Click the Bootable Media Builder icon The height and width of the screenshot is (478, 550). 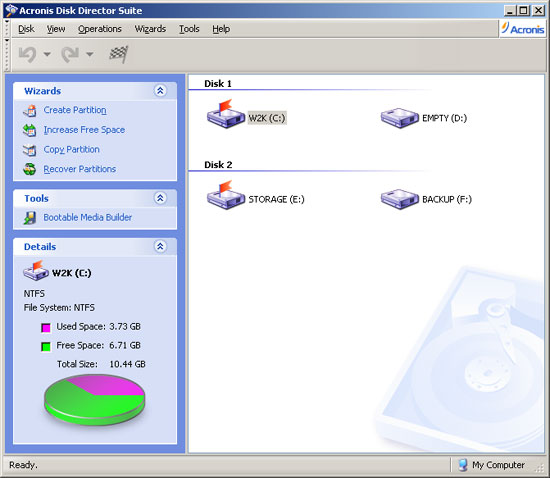(30, 218)
